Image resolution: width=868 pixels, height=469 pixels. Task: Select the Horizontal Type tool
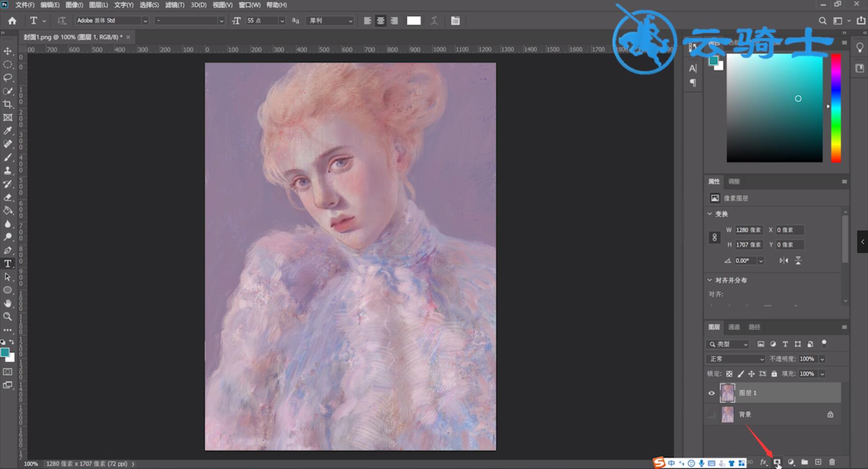coord(8,263)
